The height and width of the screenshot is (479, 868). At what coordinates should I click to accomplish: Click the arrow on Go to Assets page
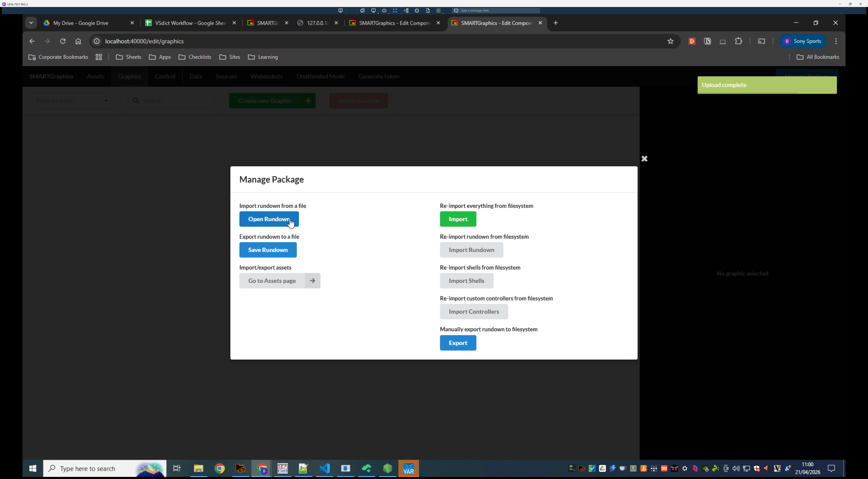[x=312, y=281]
